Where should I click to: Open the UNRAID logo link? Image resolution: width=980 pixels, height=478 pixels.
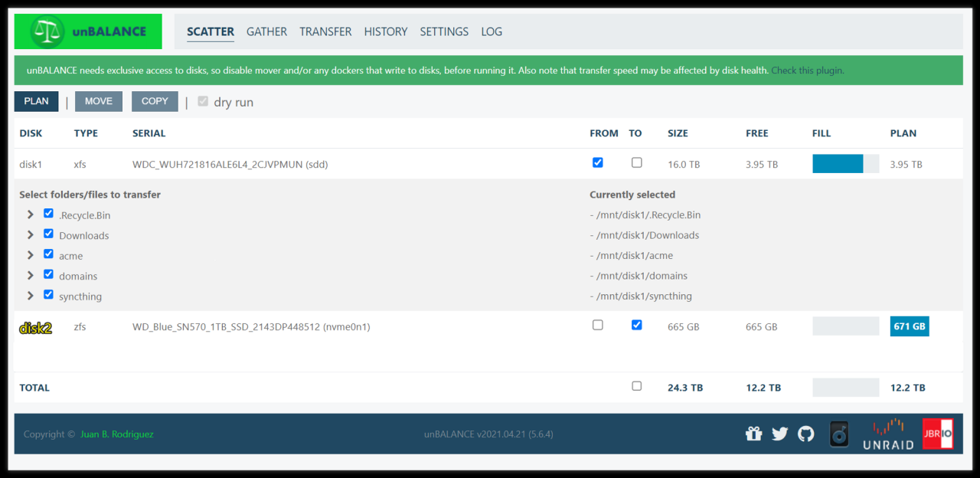[x=887, y=434]
